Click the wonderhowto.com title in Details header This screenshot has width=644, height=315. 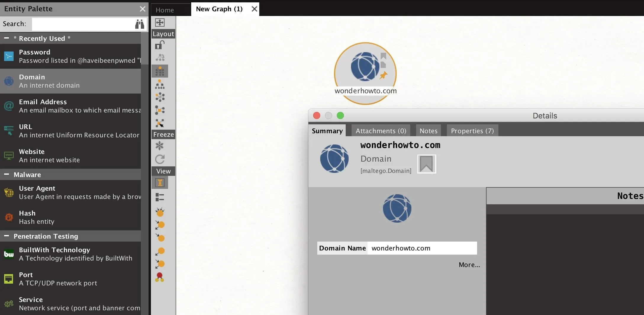pyautogui.click(x=400, y=145)
